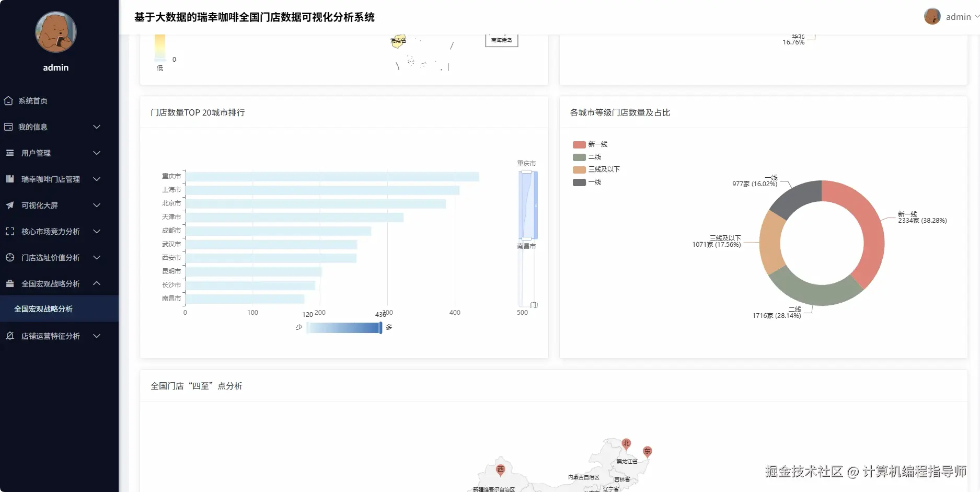Click the 少/多 data zoom slider
This screenshot has width=980, height=492.
(343, 328)
